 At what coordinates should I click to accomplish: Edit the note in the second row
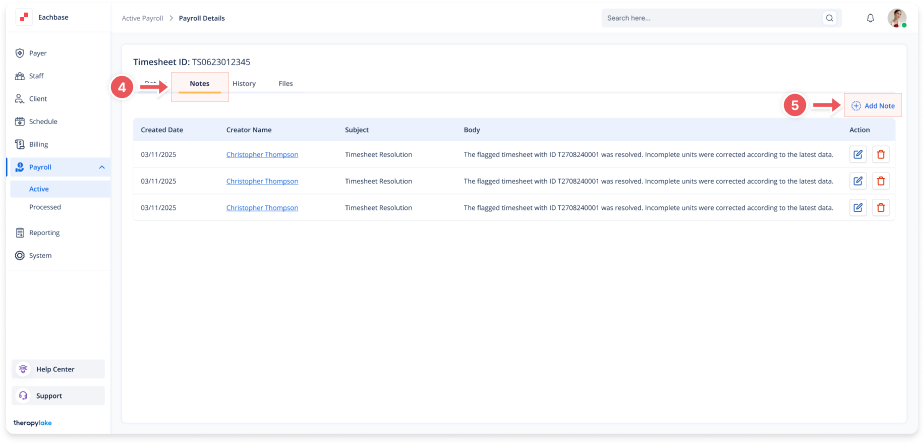tap(858, 181)
